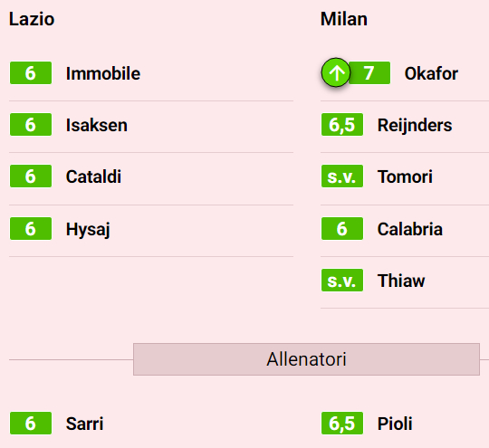The image size is (489, 448).
Task: Click Okafor's rating badge showing 7
Action: (369, 72)
